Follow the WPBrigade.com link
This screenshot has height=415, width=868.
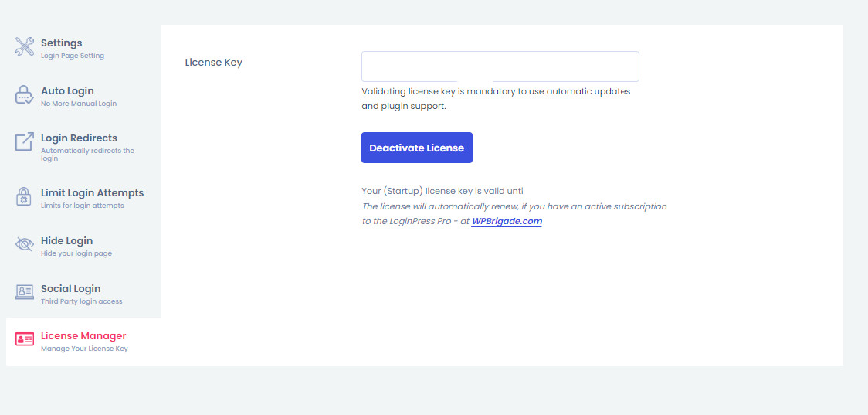pyautogui.click(x=507, y=221)
